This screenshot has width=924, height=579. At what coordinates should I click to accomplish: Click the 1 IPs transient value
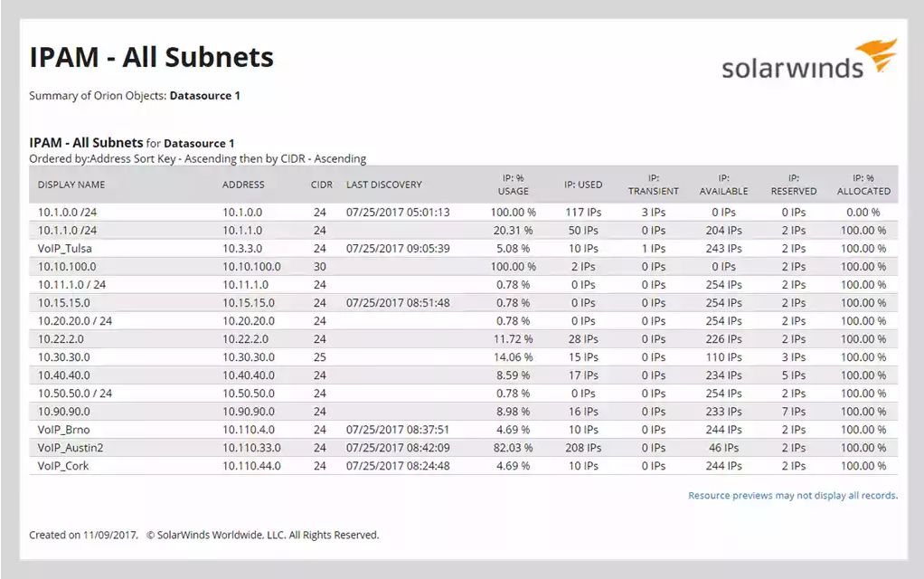coord(654,248)
